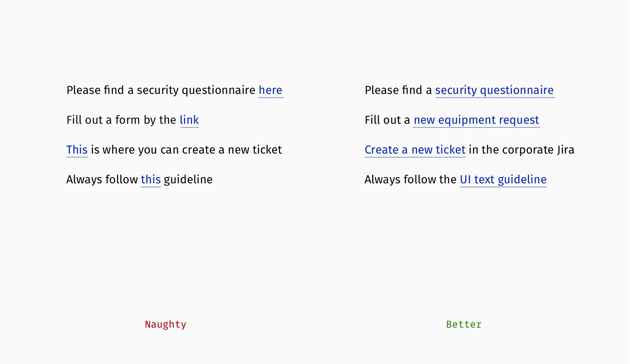
Task: Click 'Fill out a' text before new equipment request
Action: (x=387, y=120)
